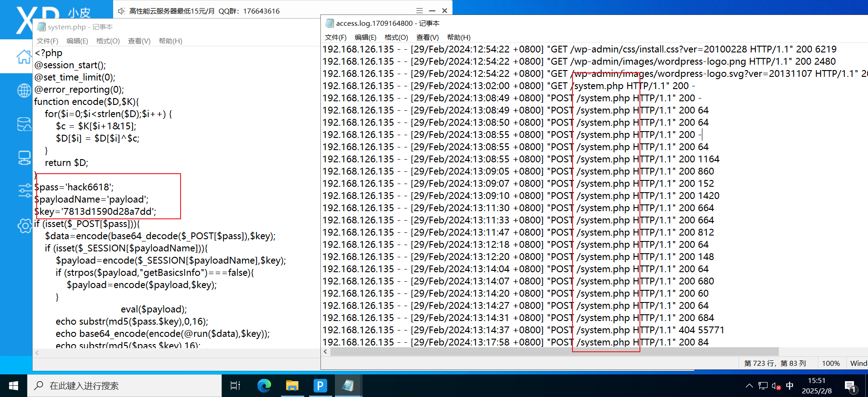Open 查看(V) menu in access.log Notepad

[428, 38]
